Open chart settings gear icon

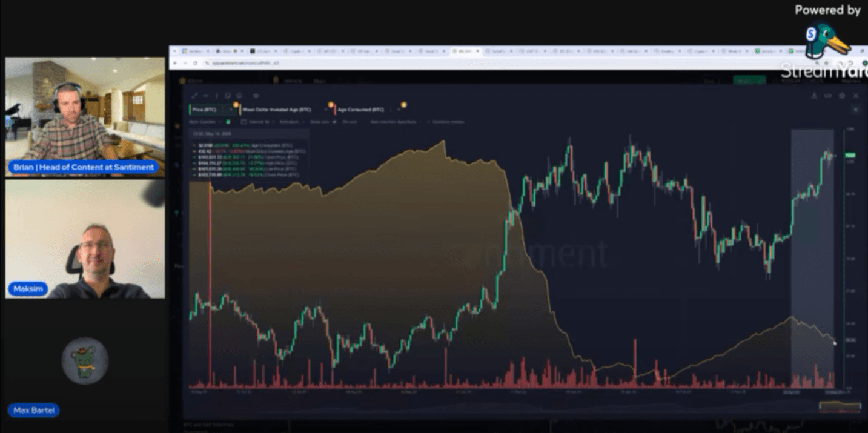[x=841, y=96]
